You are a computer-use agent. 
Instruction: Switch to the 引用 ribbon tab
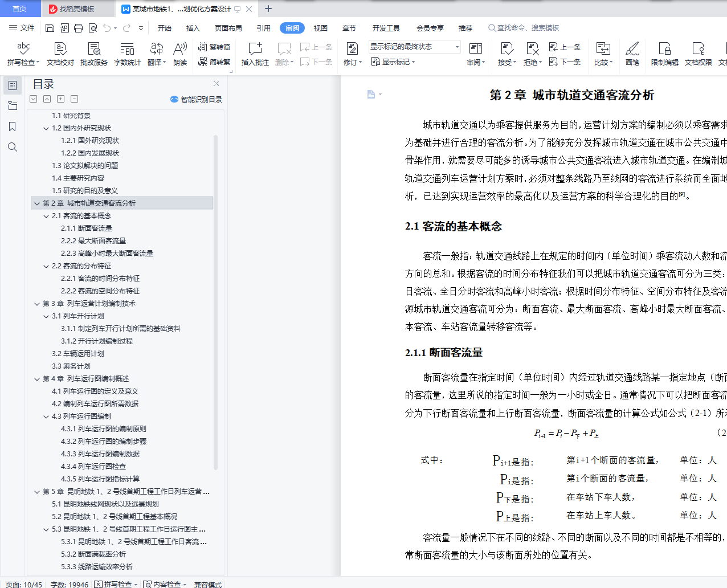[x=264, y=28]
